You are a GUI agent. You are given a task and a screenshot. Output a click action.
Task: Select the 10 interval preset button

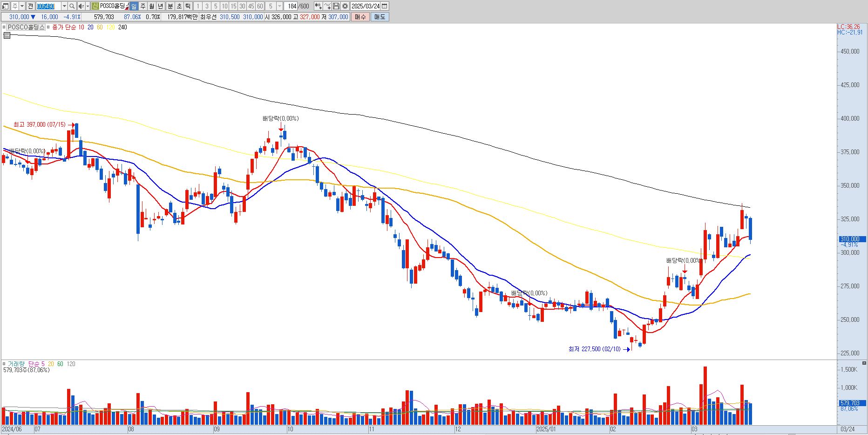click(x=224, y=6)
